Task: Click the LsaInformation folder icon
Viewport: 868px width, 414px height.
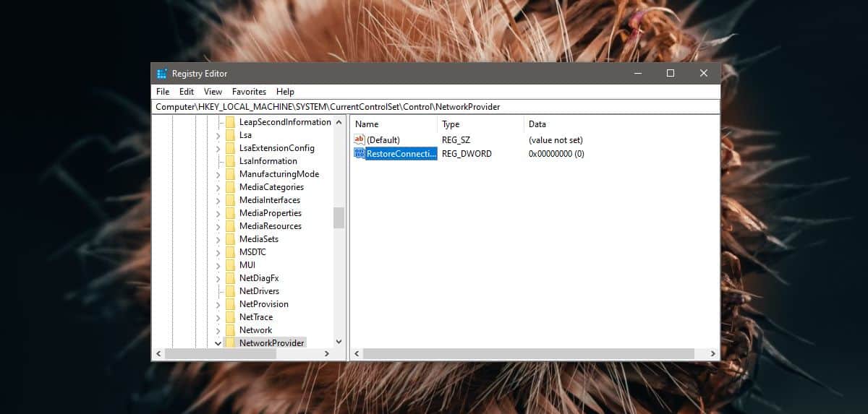Action: tap(231, 161)
